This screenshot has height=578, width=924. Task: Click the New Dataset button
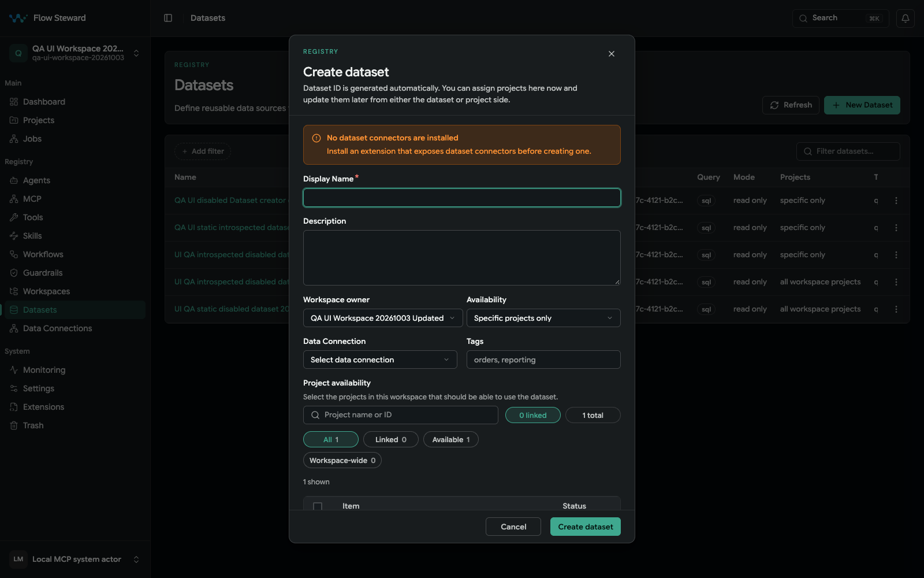[862, 105]
